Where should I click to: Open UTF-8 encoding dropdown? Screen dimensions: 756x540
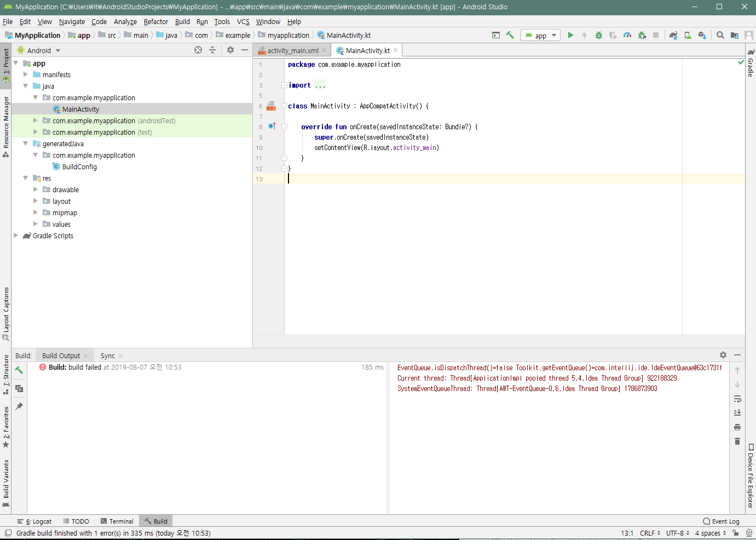click(678, 533)
